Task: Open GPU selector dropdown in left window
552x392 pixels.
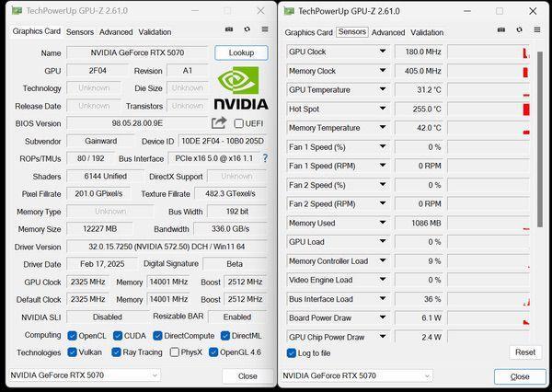Action: 84,375
